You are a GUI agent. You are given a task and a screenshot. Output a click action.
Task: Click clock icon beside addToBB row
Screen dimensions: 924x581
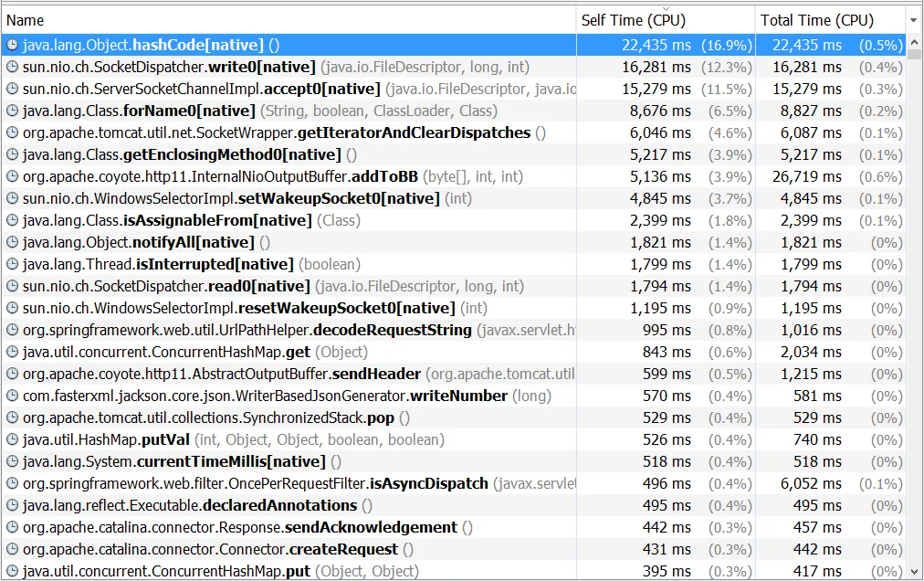point(12,177)
